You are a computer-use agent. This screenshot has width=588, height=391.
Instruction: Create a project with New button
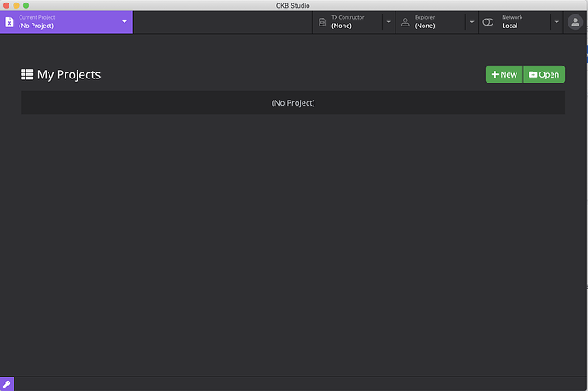(504, 74)
